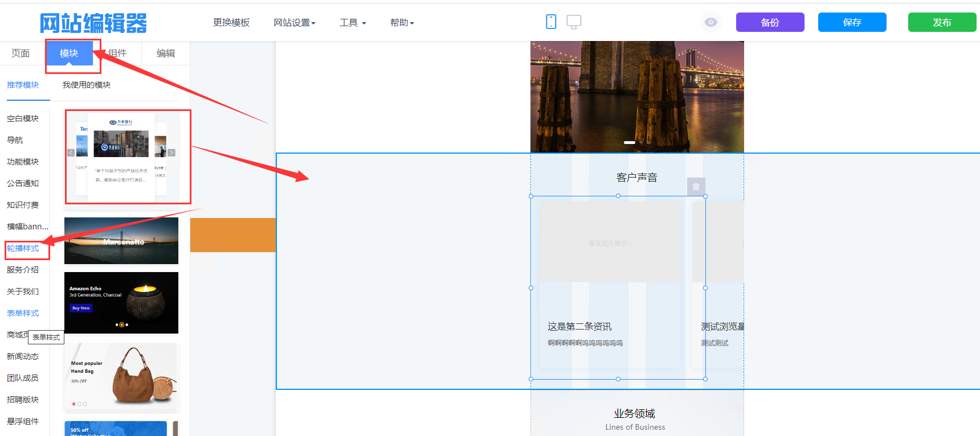Select 关于我们 category
The width and height of the screenshot is (980, 436).
[x=23, y=291]
